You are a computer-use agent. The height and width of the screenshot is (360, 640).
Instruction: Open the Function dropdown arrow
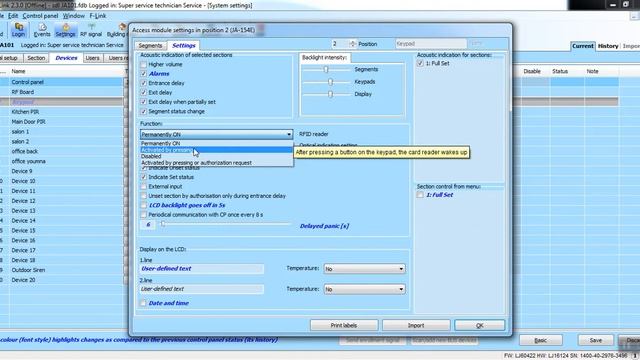point(289,134)
